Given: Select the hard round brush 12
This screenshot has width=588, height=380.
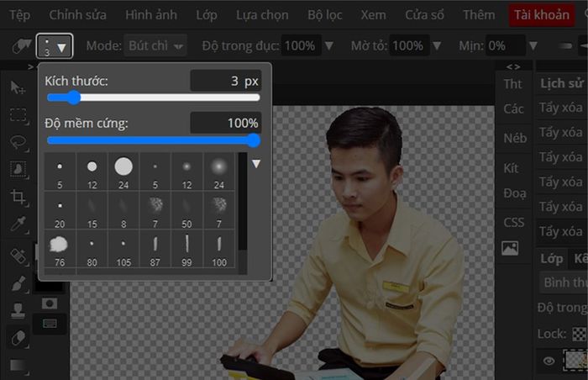Looking at the screenshot, I should [x=92, y=172].
